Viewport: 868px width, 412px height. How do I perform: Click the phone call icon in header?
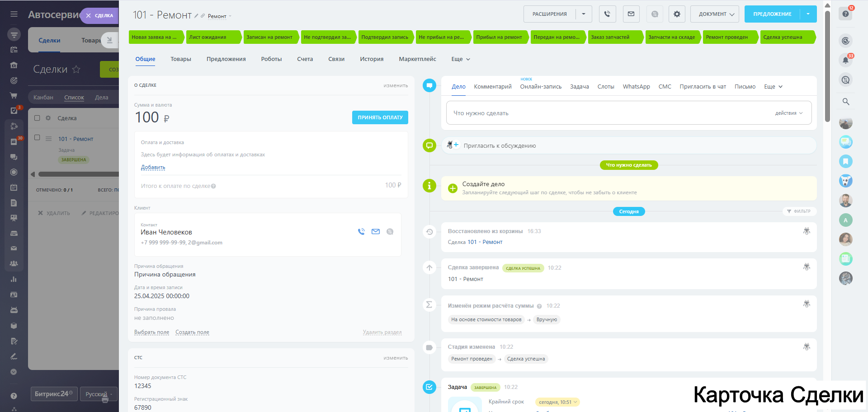[x=607, y=14]
